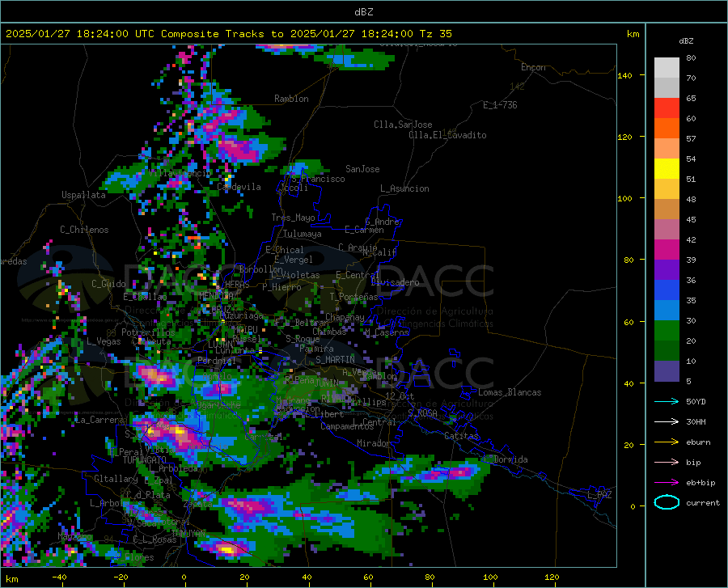This screenshot has width=728, height=588.
Task: Click the Ramblon place label
Action: click(x=291, y=99)
